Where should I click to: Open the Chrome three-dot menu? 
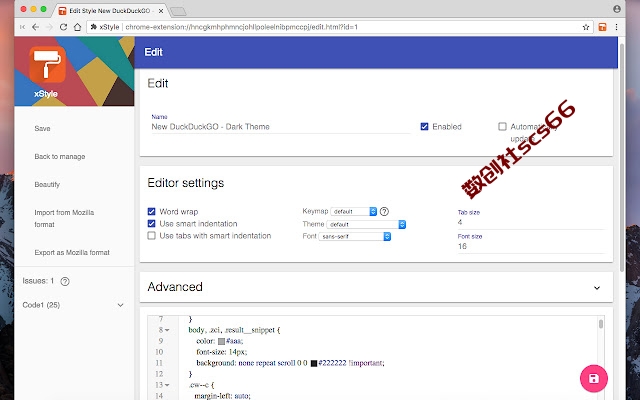616,27
